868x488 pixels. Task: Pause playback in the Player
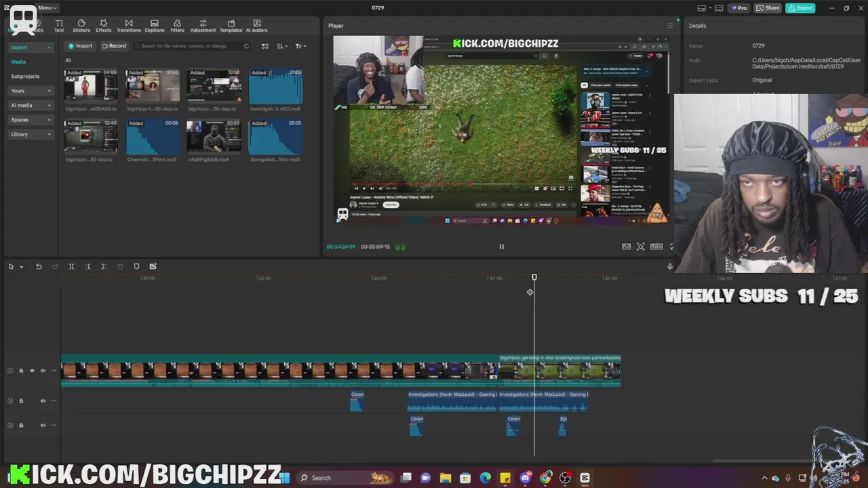(x=502, y=247)
